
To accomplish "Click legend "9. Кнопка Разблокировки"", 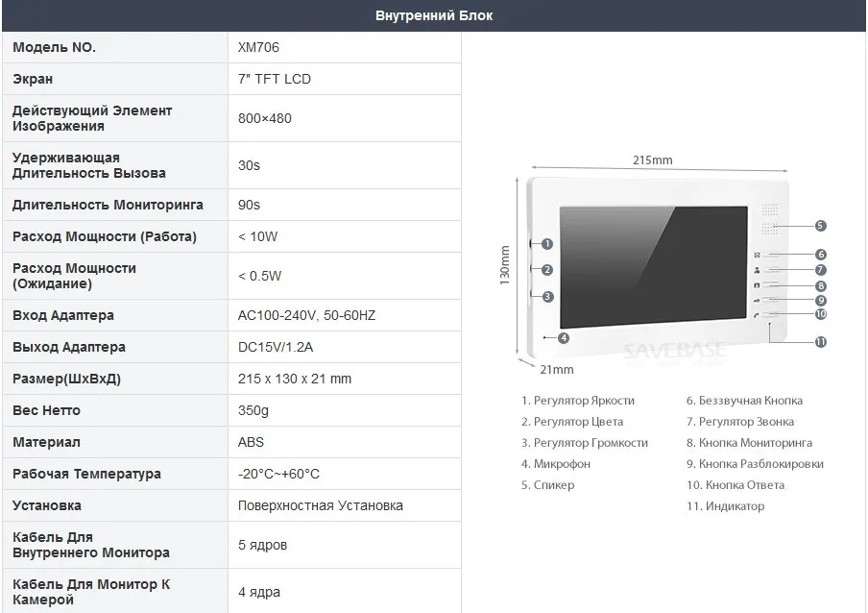I will 755,463.
